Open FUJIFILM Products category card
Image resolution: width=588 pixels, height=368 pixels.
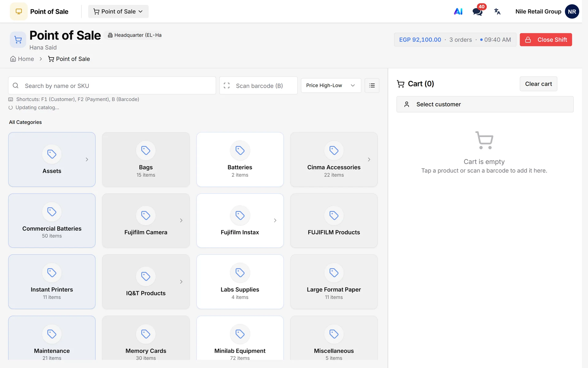coord(334,220)
